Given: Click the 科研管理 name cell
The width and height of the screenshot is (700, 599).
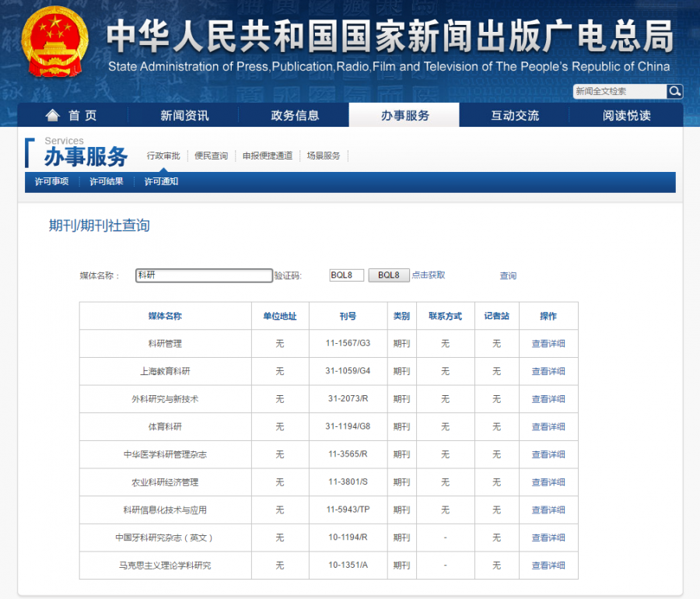Looking at the screenshot, I should pyautogui.click(x=165, y=344).
